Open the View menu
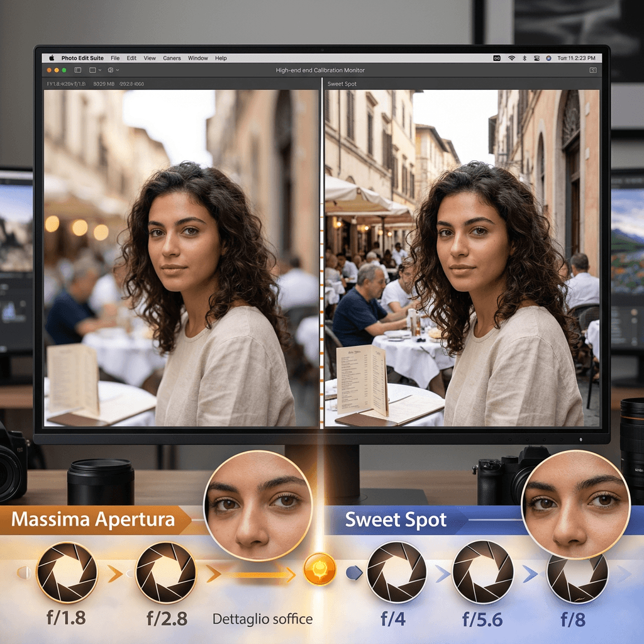 pos(150,58)
